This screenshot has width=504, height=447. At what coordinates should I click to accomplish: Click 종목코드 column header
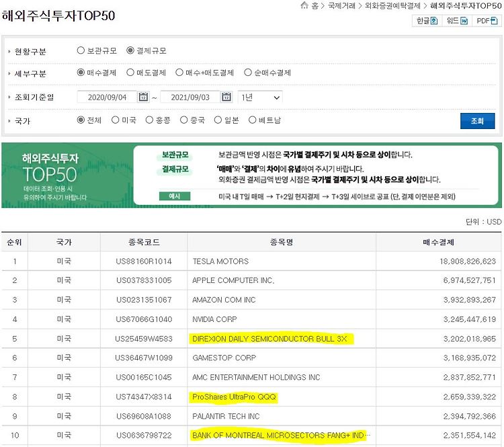(x=144, y=242)
